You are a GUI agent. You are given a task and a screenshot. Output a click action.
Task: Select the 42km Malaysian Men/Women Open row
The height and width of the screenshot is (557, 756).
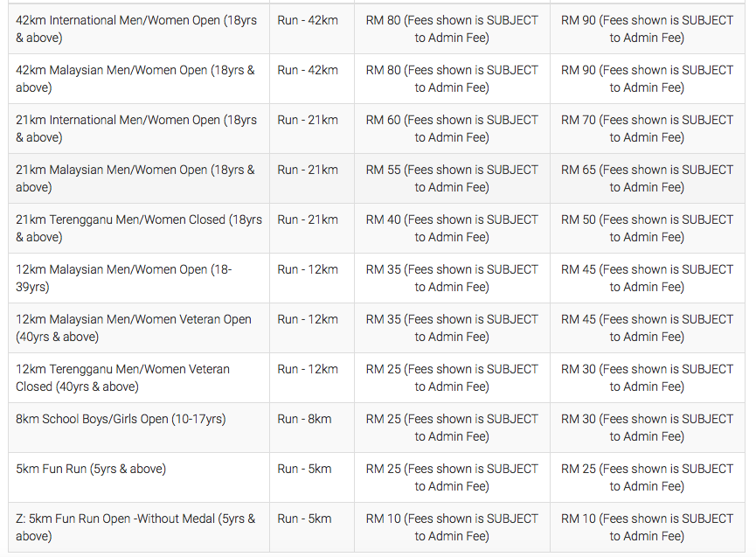point(377,79)
